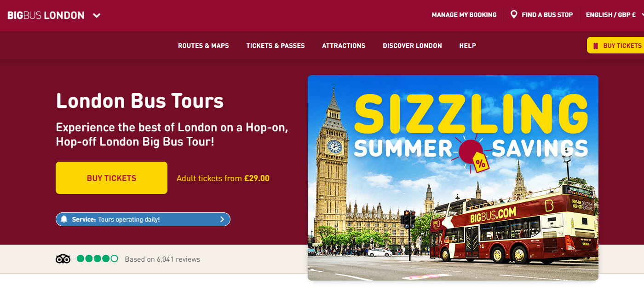Screen dimensions: 644x293
Task: Open Routes & Maps menu
Action: coord(203,46)
